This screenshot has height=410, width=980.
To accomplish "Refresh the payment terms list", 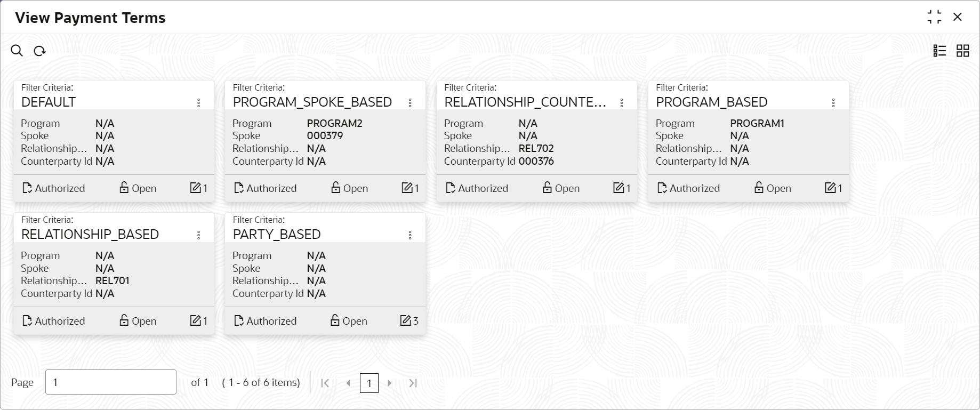I will pyautogui.click(x=39, y=51).
